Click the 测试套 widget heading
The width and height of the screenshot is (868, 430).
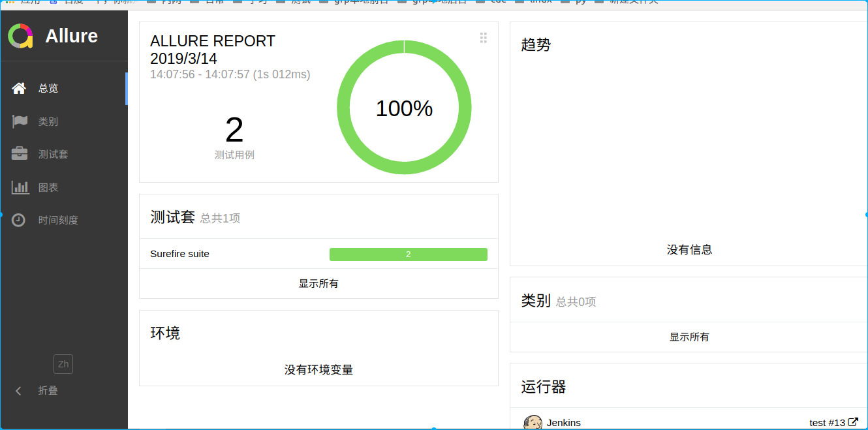click(x=172, y=217)
